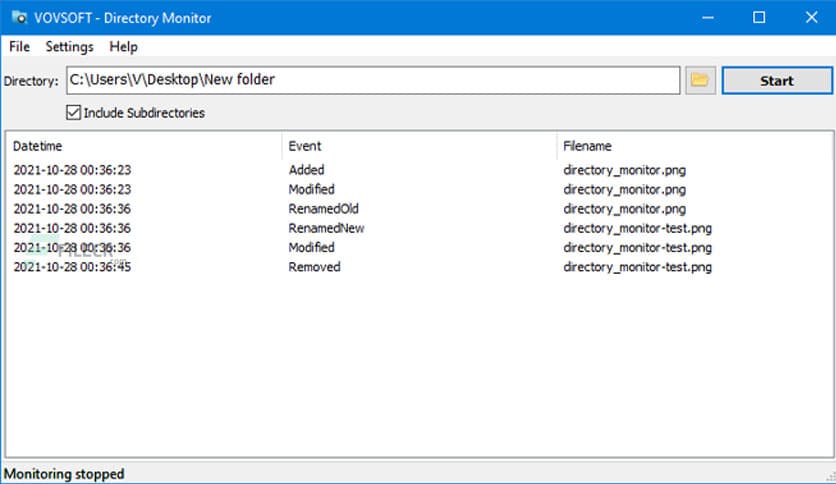Click the Directory Monitor app icon in title bar

pos(19,17)
